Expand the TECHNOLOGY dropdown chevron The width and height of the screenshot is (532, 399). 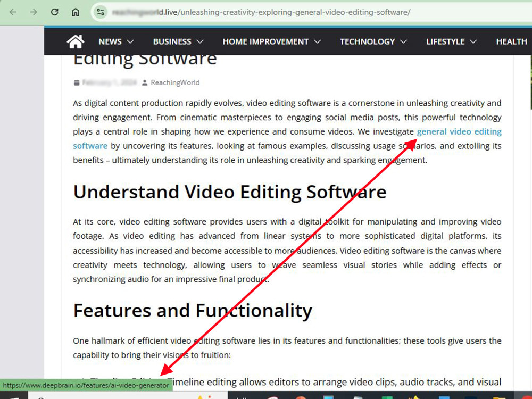coord(403,41)
